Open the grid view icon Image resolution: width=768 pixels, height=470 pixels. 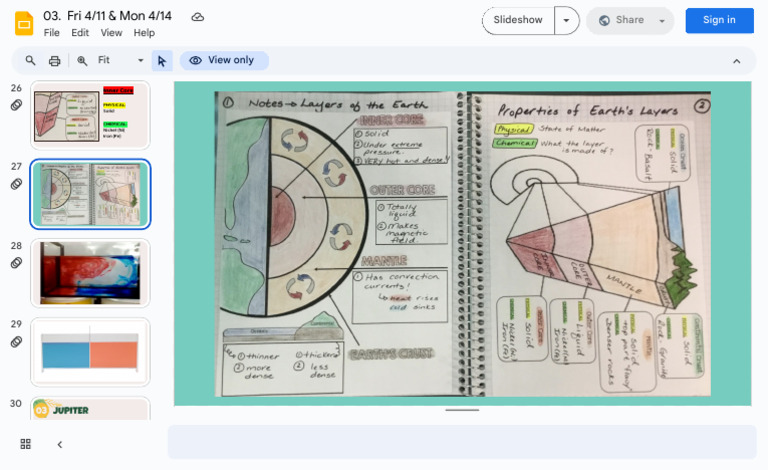click(25, 444)
